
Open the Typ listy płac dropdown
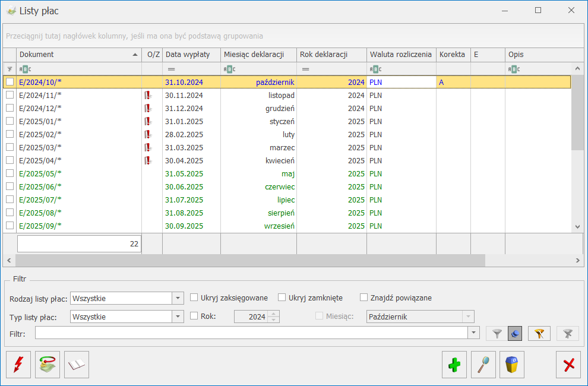point(178,317)
